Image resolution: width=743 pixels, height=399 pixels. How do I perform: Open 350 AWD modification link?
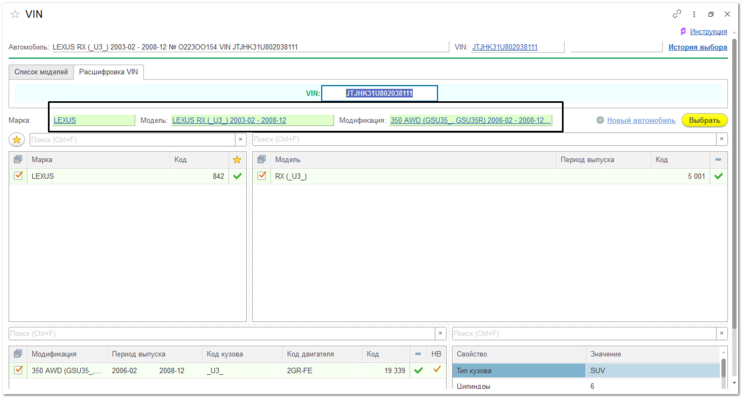pos(470,120)
